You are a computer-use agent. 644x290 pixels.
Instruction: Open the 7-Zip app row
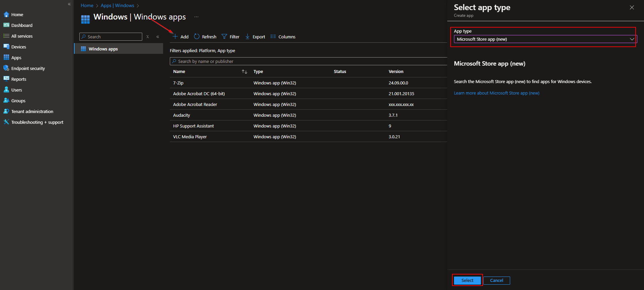click(308, 83)
